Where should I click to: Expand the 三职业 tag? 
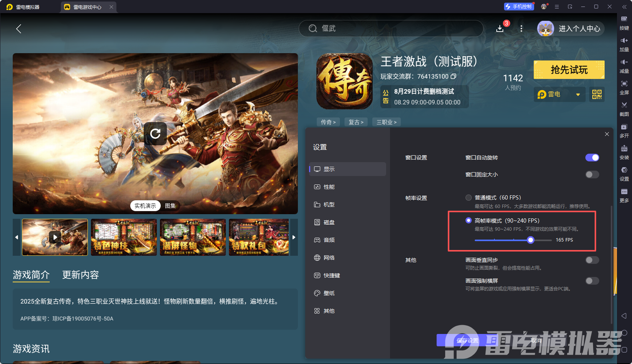click(x=387, y=122)
